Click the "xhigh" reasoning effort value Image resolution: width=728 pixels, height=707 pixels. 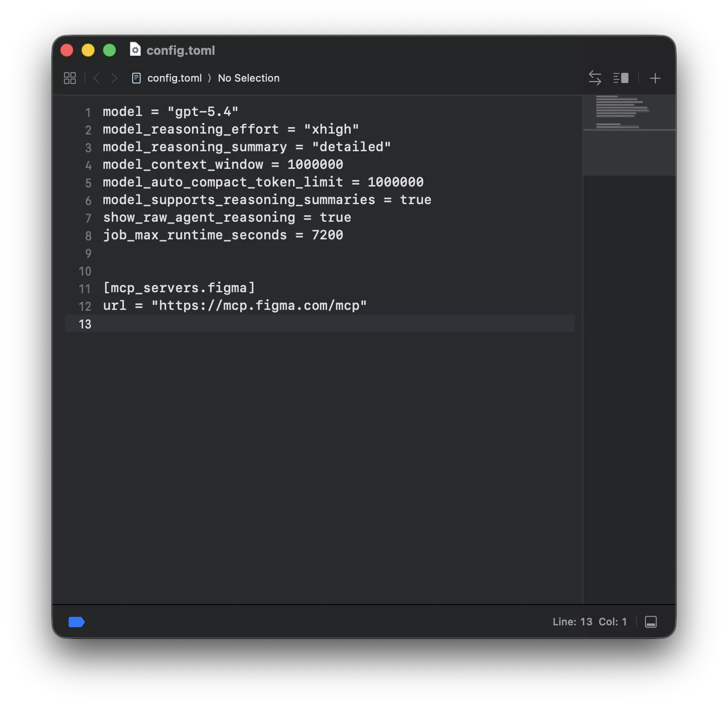tap(331, 129)
